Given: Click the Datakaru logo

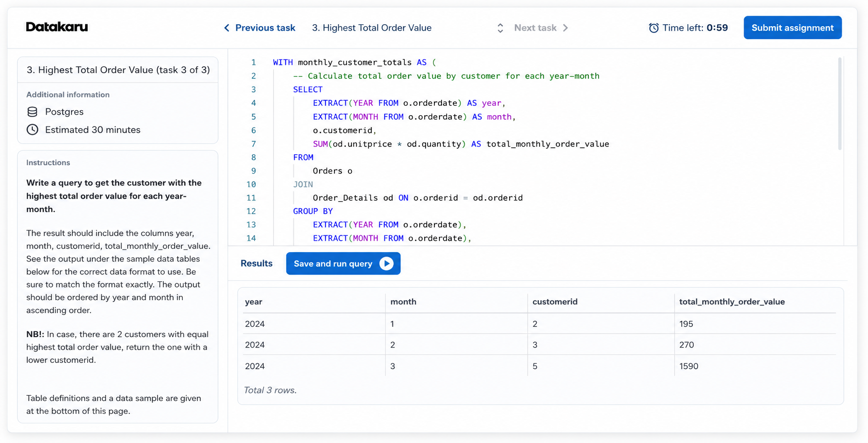Looking at the screenshot, I should [x=57, y=27].
